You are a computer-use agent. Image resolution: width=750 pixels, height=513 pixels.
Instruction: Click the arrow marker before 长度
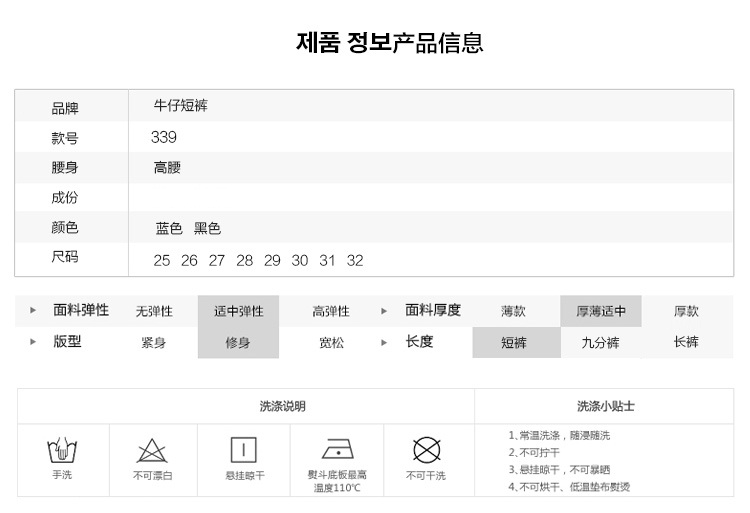click(x=384, y=342)
